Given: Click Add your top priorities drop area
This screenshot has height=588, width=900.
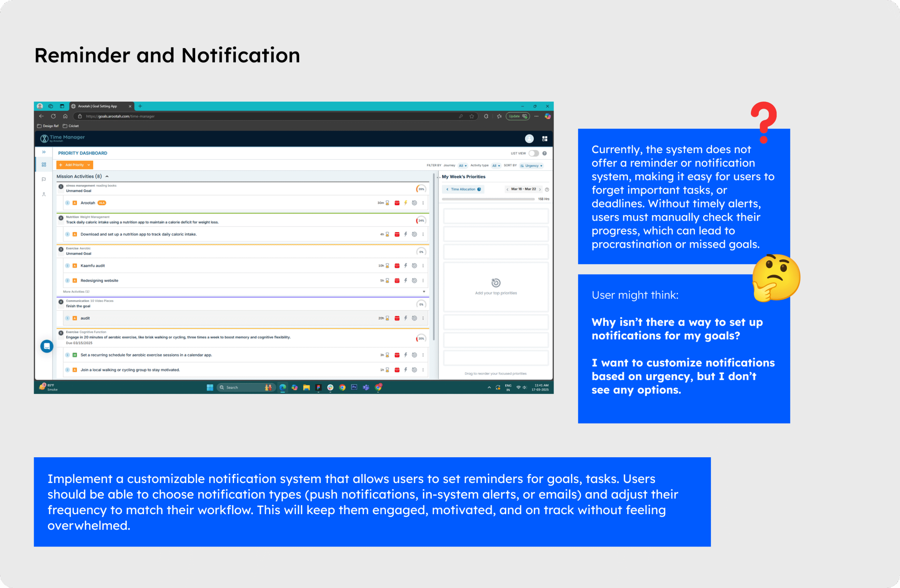Looking at the screenshot, I should [496, 287].
